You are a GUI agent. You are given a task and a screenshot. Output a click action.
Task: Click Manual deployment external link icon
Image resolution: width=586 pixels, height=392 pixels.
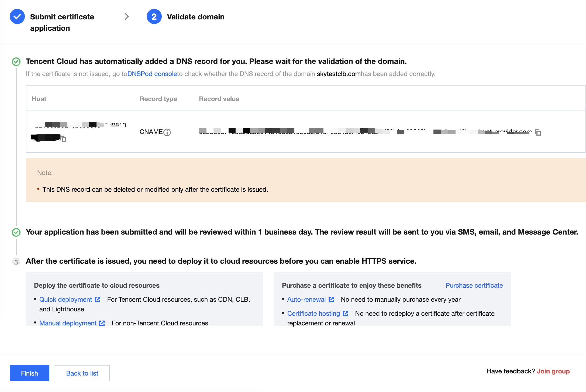[102, 323]
